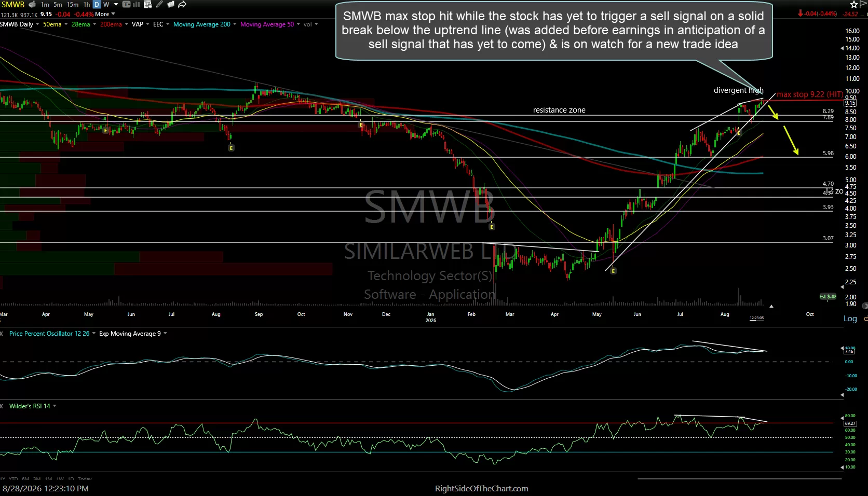
Task: Switch to the 15m timeframe
Action: [73, 4]
